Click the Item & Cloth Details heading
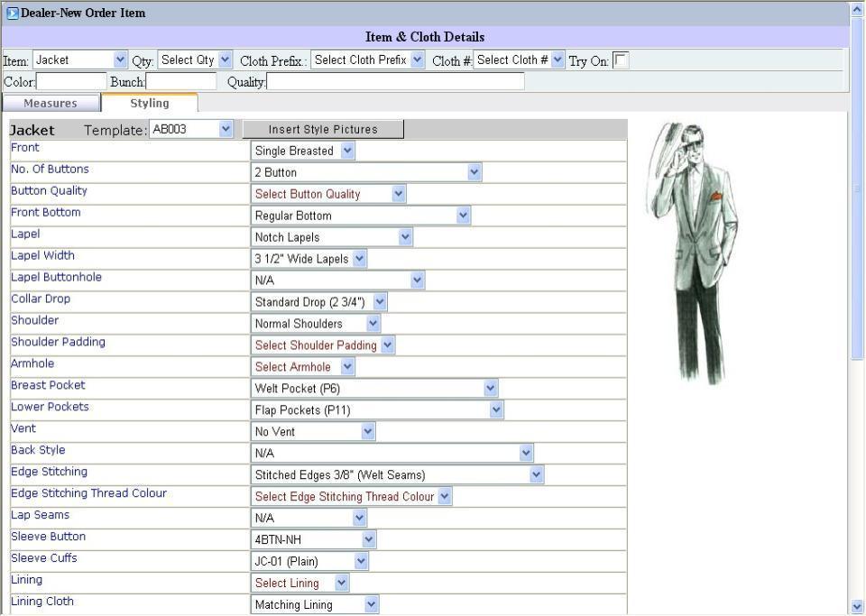Screen dimensions: 866x616 pos(425,37)
